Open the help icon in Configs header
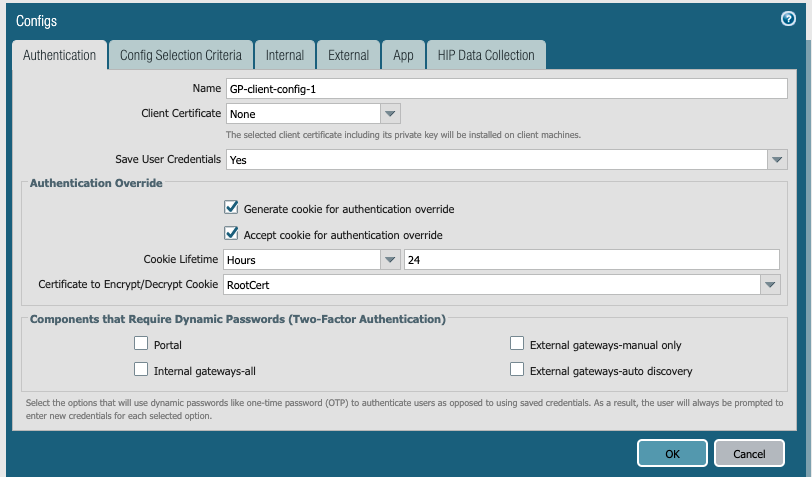Screen dimensions: 812x477 788,19
